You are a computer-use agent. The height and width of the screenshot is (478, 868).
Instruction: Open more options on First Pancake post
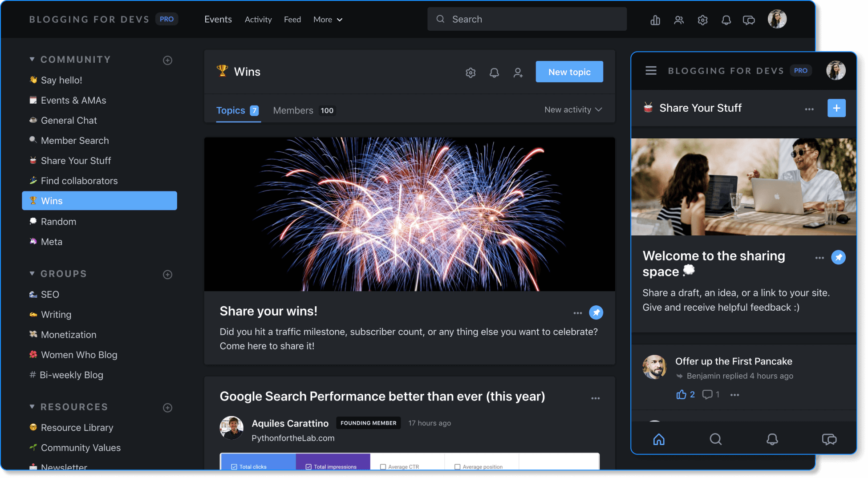(734, 395)
